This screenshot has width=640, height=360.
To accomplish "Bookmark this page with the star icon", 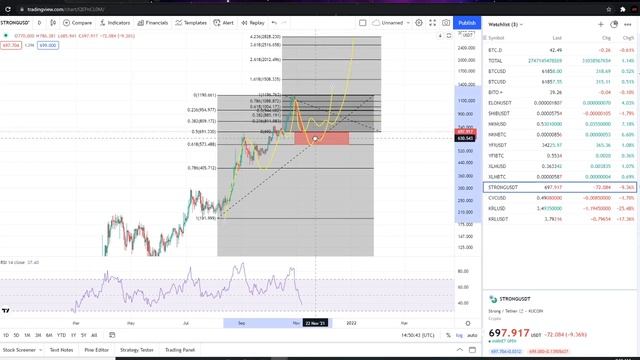I will coord(609,9).
